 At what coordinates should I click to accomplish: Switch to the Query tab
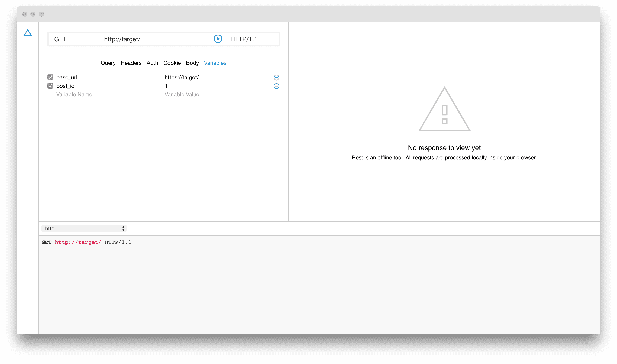coord(108,63)
